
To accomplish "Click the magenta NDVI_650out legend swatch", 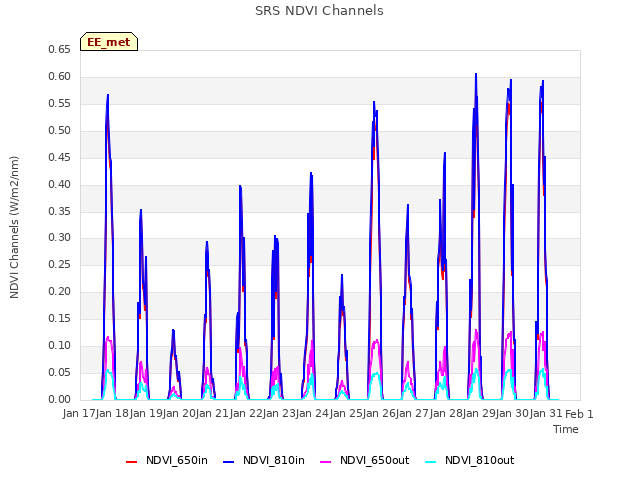I will pos(326,462).
